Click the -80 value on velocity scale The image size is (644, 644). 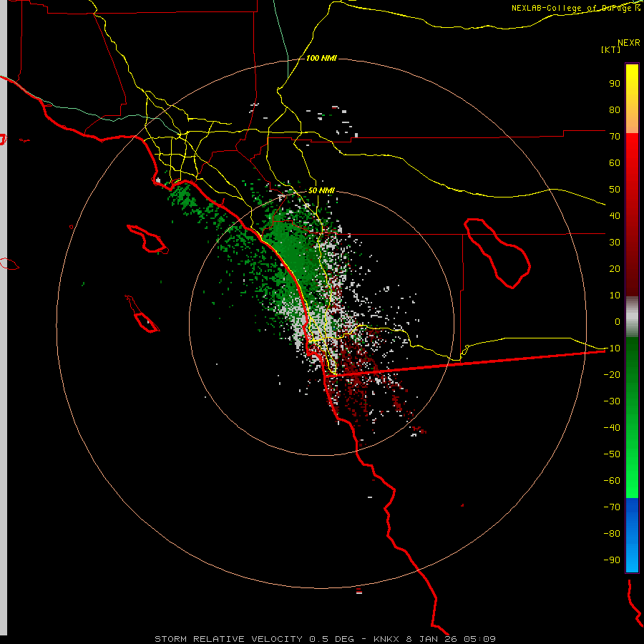[x=612, y=534]
